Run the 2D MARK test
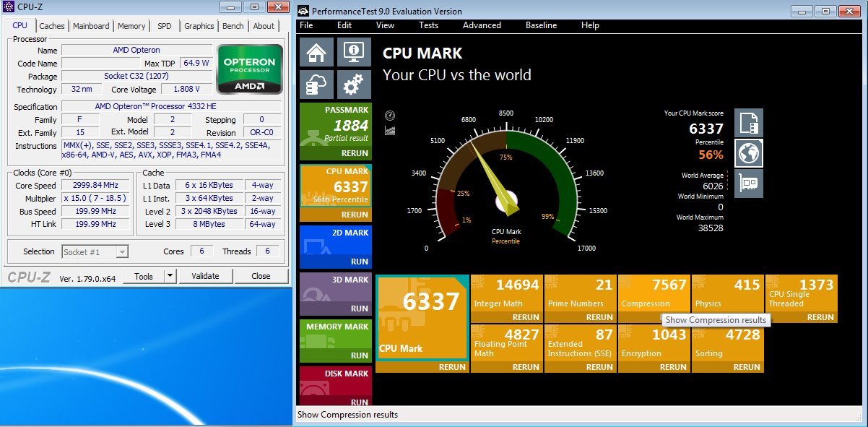The width and height of the screenshot is (868, 427). click(x=359, y=262)
